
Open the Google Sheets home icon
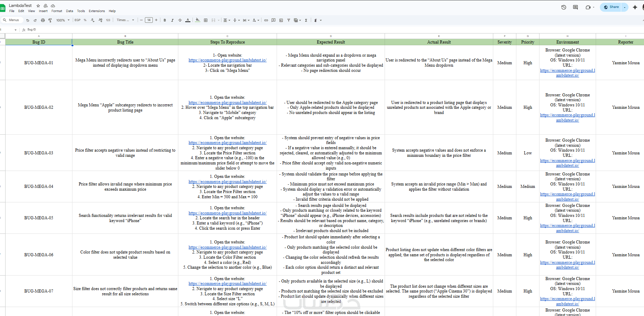coord(3,8)
